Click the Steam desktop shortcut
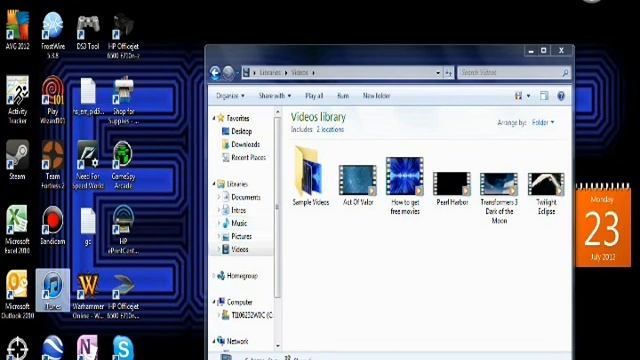The width and height of the screenshot is (640, 360). pos(18,160)
